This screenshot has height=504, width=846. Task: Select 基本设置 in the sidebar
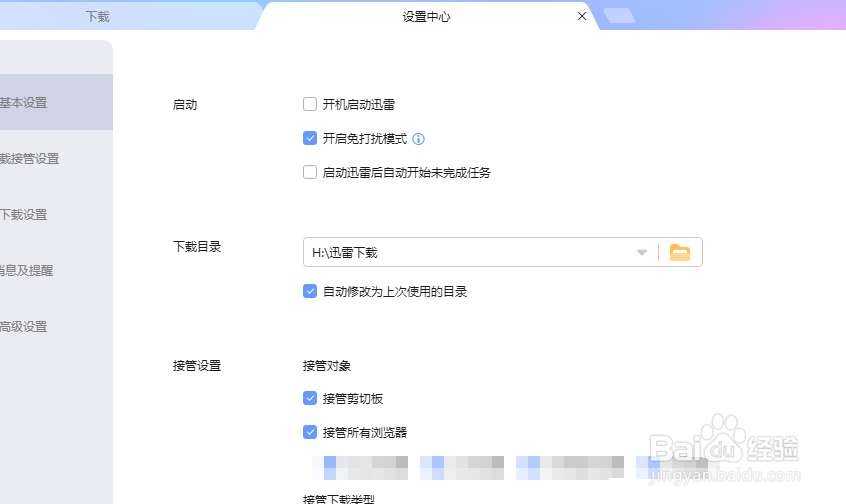point(56,102)
